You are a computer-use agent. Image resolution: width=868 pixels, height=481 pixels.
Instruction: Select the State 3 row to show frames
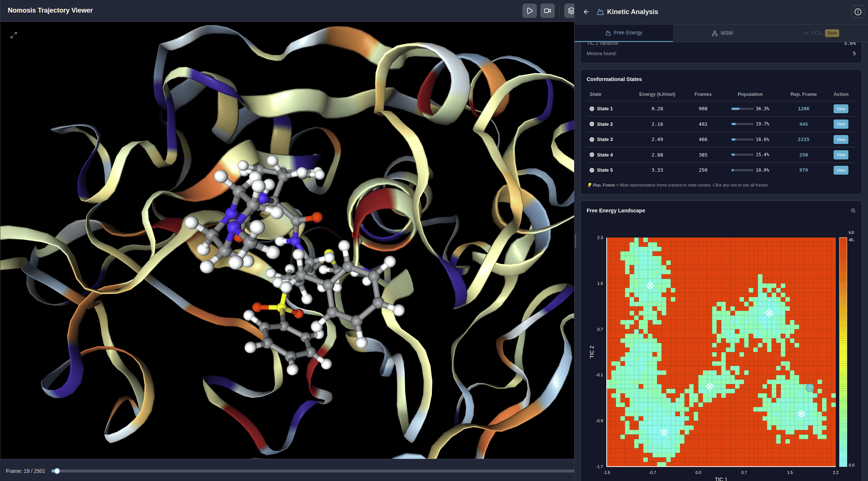point(703,139)
